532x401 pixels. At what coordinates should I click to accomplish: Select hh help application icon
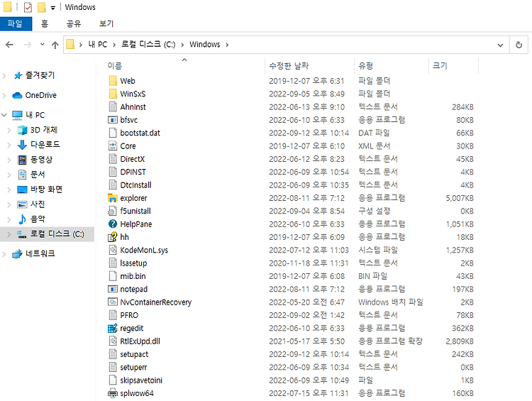(x=113, y=237)
